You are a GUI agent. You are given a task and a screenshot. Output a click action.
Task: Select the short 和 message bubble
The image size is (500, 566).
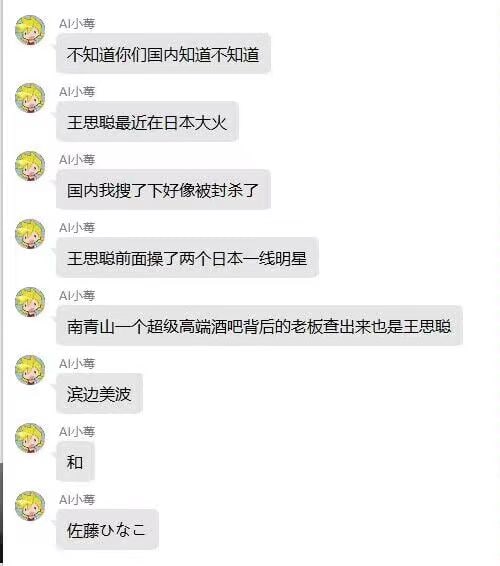[75, 461]
